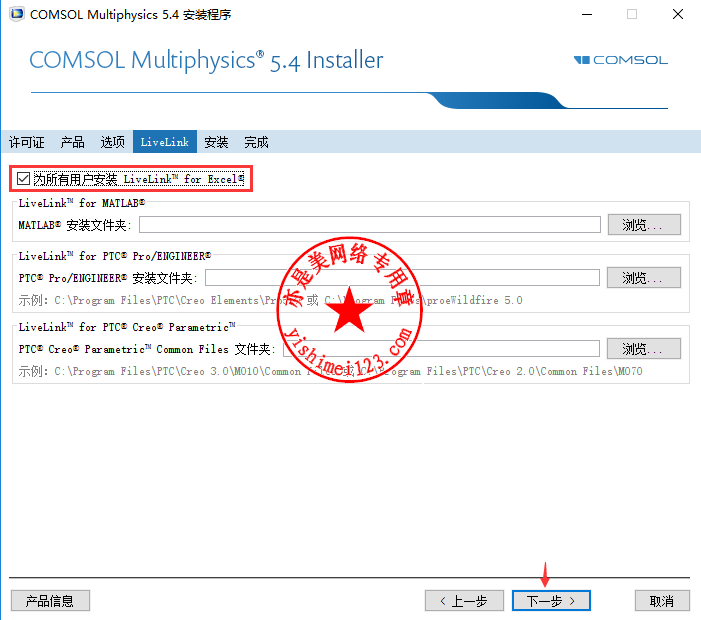Browse for the PTC Pro/ENGINEER folder
This screenshot has height=620, width=701.
tap(644, 278)
